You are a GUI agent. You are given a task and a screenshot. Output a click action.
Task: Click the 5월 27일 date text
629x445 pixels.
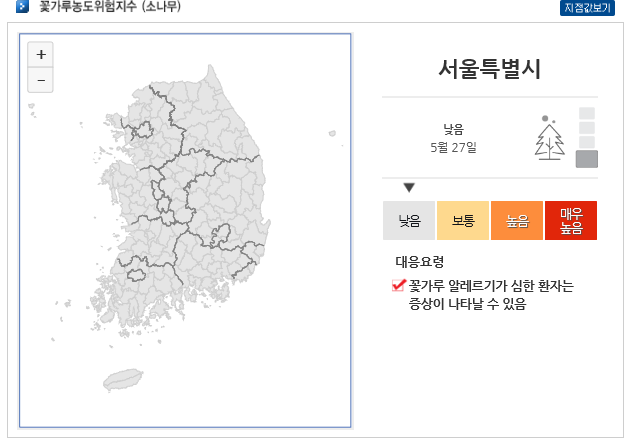[453, 148]
